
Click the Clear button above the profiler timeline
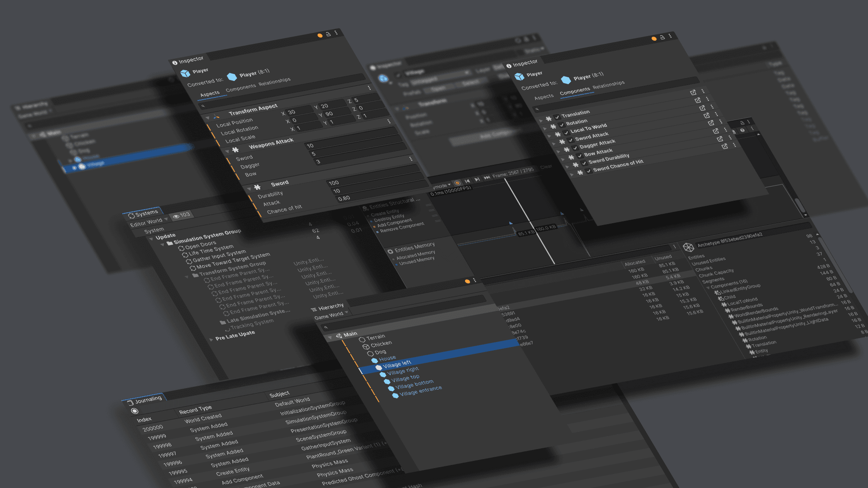coord(547,166)
